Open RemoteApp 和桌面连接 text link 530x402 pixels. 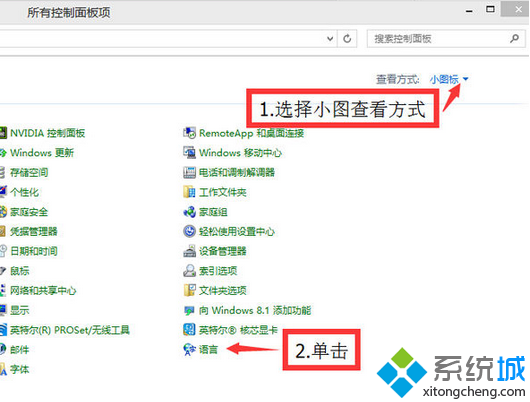click(x=251, y=133)
